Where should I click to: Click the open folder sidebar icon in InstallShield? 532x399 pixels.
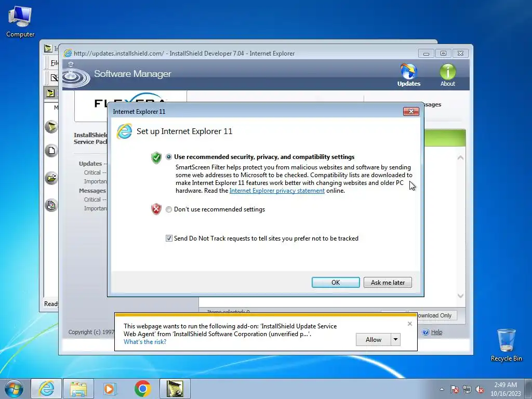51,178
